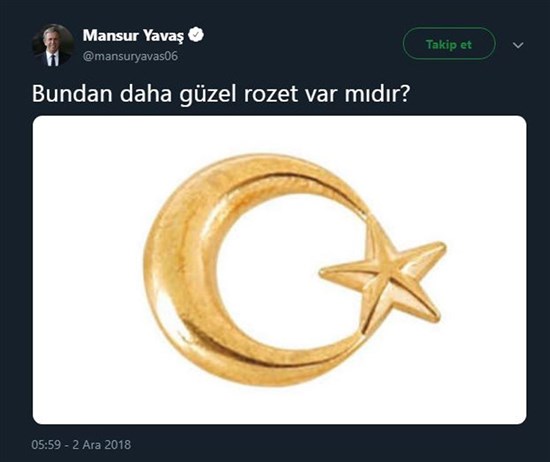The height and width of the screenshot is (462, 550).
Task: Click the date 2 Ara 2018
Action: 102,445
